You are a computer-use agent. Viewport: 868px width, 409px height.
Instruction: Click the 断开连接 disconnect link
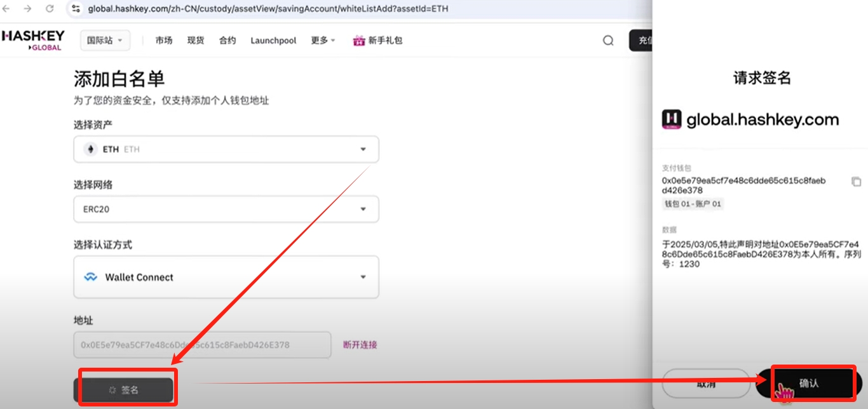[360, 345]
